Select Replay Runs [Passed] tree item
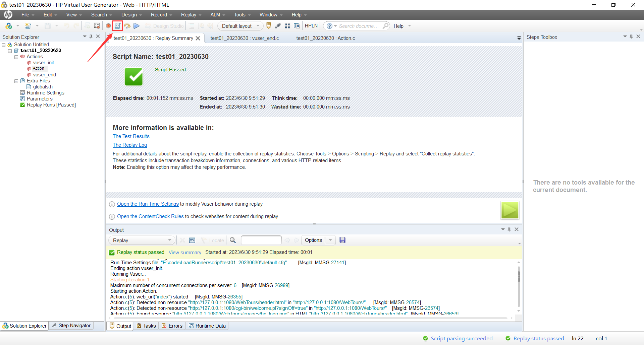The image size is (644, 345). click(x=51, y=105)
